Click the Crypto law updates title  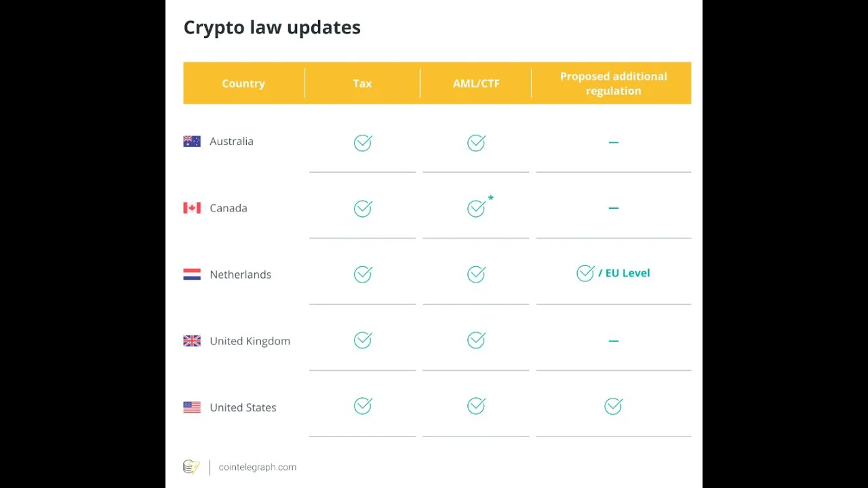point(272,28)
